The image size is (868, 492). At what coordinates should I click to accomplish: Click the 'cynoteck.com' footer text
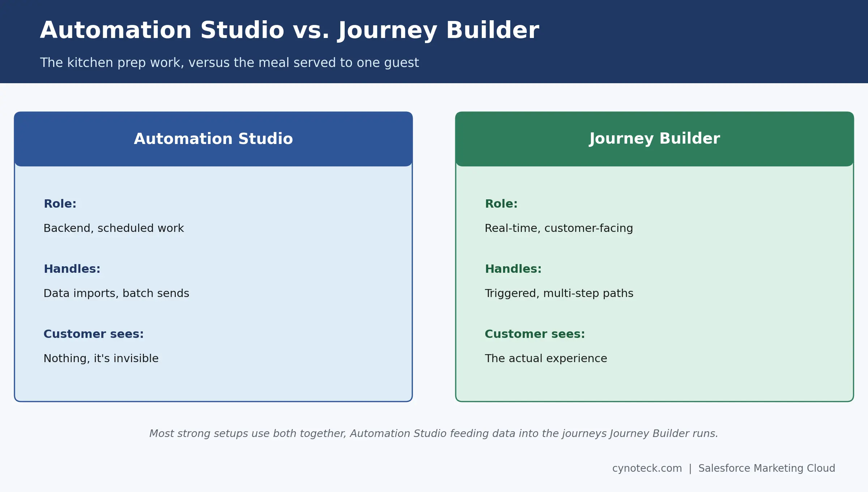[x=647, y=468]
